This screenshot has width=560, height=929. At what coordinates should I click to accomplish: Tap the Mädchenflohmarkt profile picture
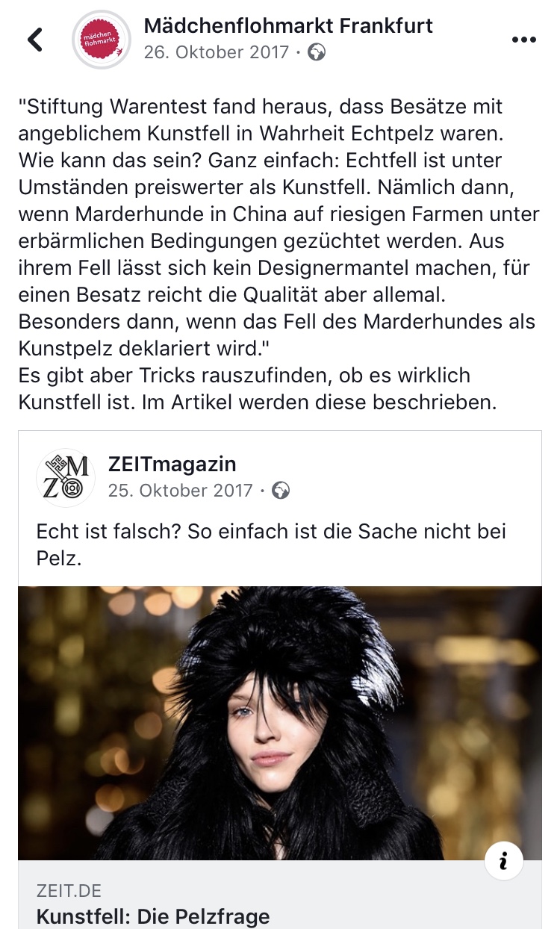tap(101, 40)
